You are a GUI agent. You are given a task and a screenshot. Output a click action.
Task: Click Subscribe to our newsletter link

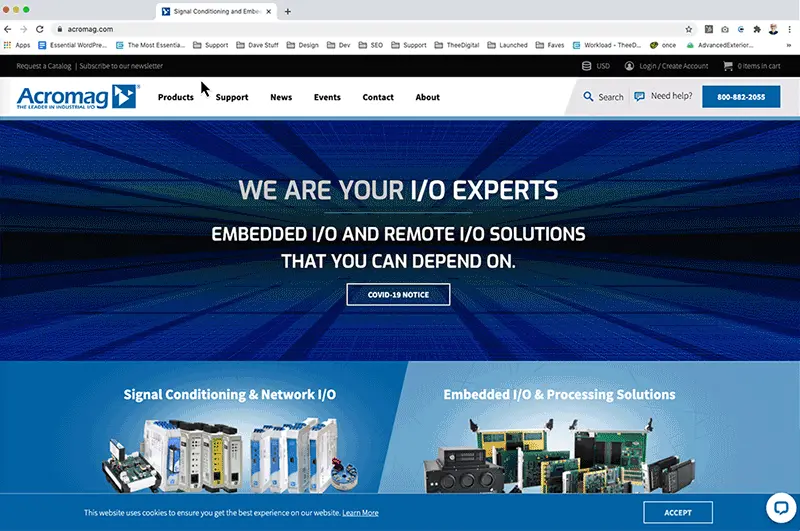pos(121,66)
